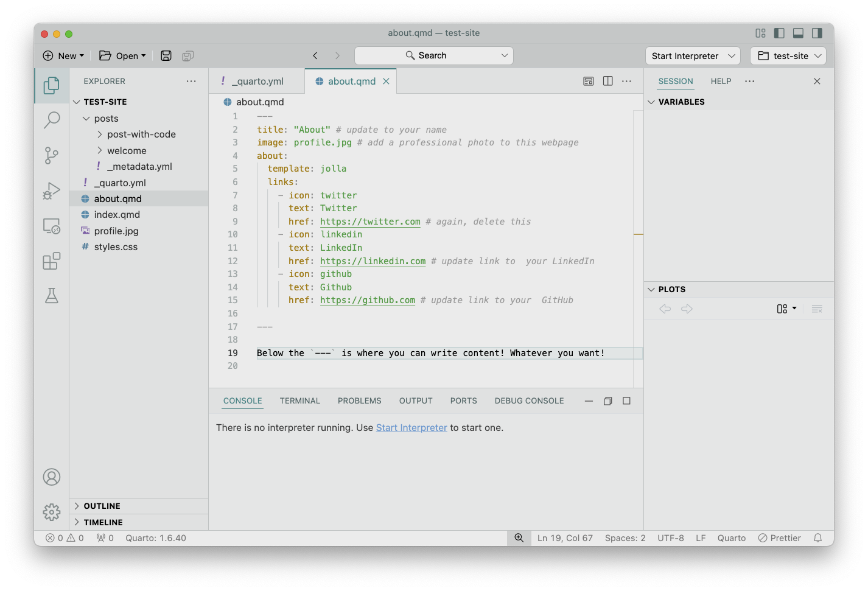Follow the https://linkedin.com link

tap(373, 261)
